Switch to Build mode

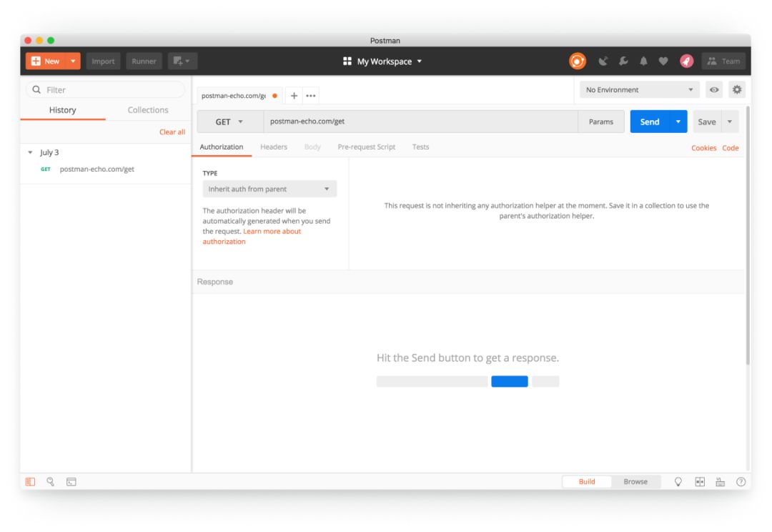pyautogui.click(x=587, y=482)
